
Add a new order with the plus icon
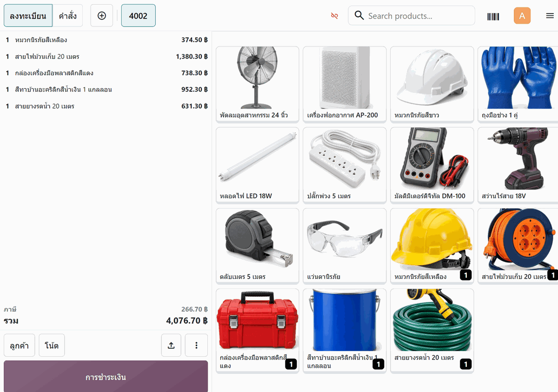(102, 16)
